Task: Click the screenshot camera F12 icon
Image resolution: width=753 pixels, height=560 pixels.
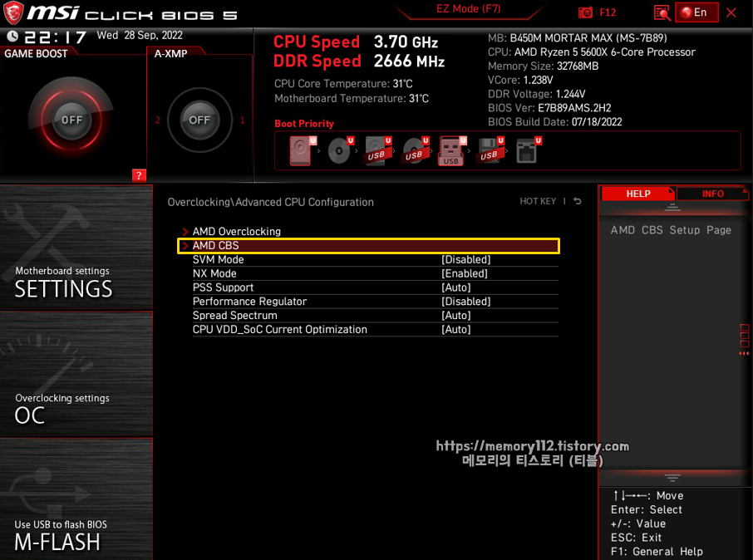Action: [x=597, y=12]
